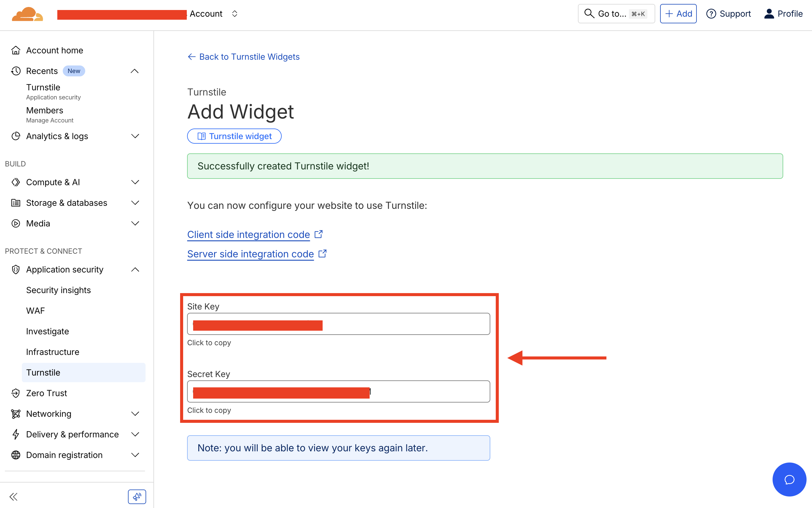Screen dimensions: 812x508
Task: Collapse sidebar with double-chevron icon
Action: tap(13, 496)
